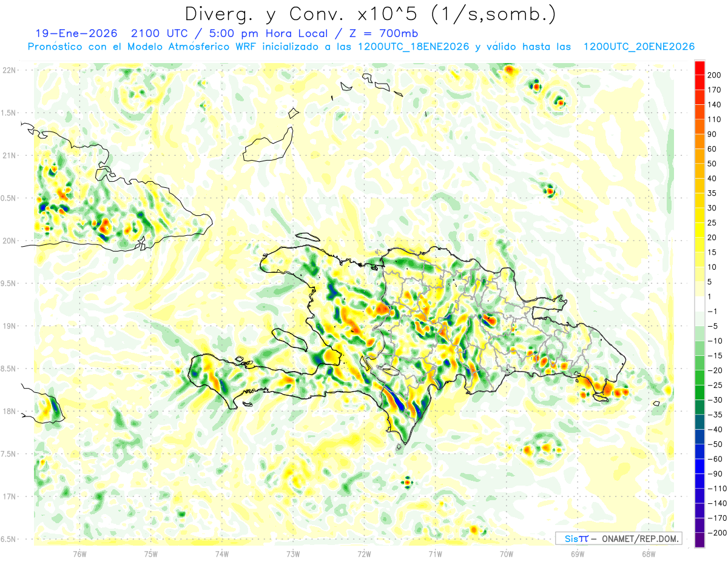Click the positive '200' value on the color scale
This screenshot has width=728, height=562.
tap(714, 75)
